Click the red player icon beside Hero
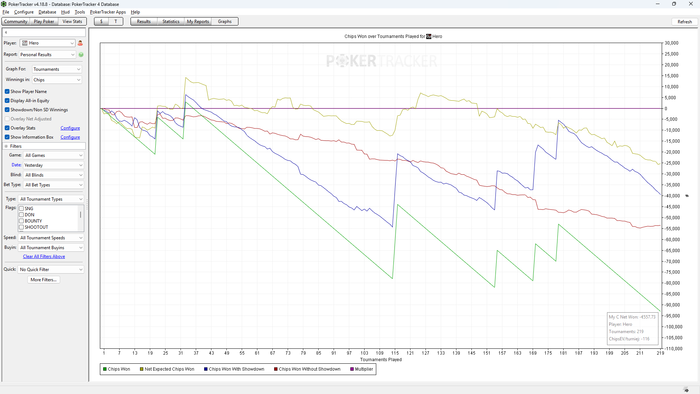 point(80,43)
